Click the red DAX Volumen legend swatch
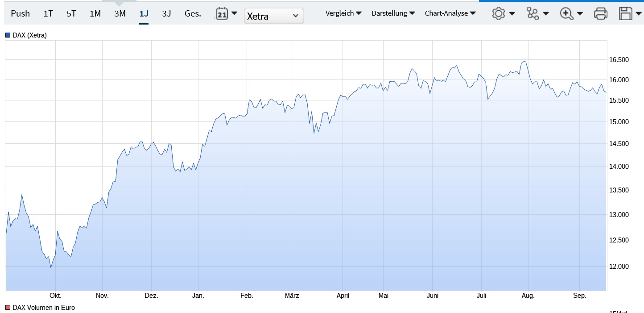Image resolution: width=644 pixels, height=313 pixels. [x=8, y=308]
